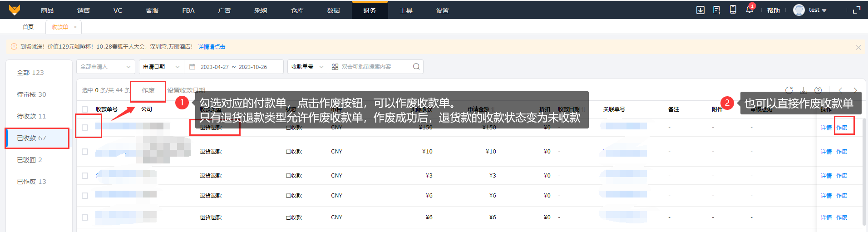
Task: Click the magnifier search icon
Action: 416,67
